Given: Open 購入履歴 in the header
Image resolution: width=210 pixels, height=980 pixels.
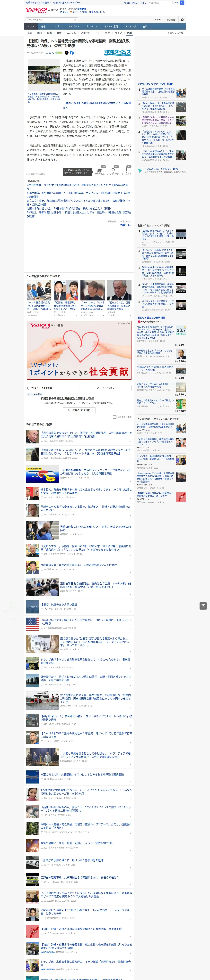Looking at the screenshot, I should [x=171, y=19].
